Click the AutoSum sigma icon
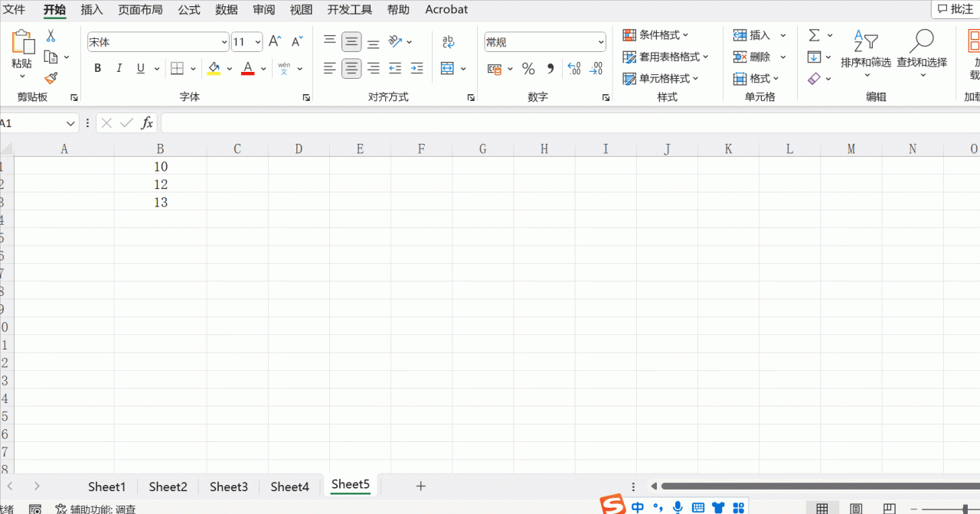 tap(814, 35)
